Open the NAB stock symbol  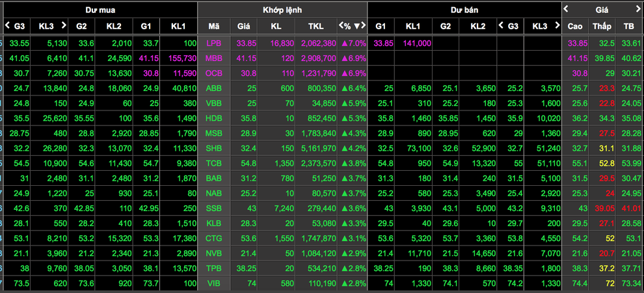tap(213, 193)
